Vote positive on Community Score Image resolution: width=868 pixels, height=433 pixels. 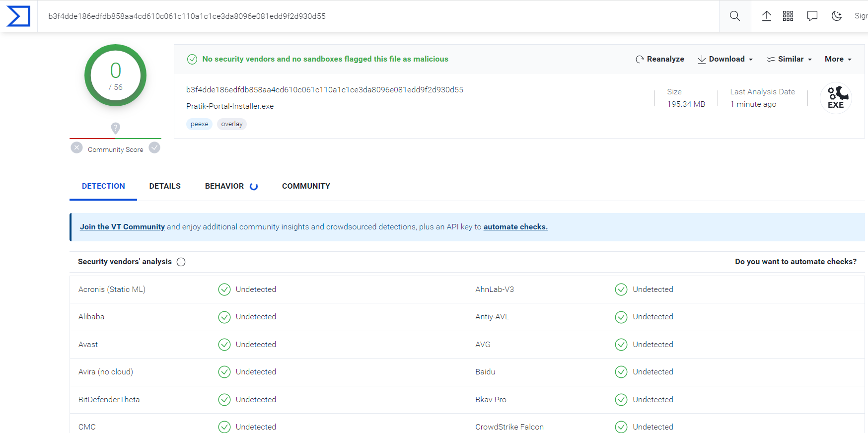click(x=154, y=148)
